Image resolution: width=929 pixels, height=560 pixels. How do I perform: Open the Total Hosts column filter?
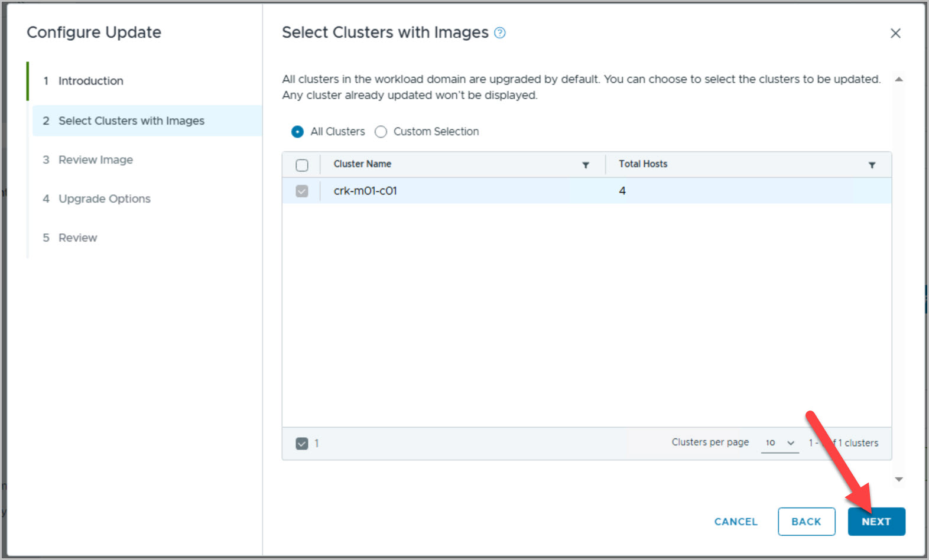point(872,165)
